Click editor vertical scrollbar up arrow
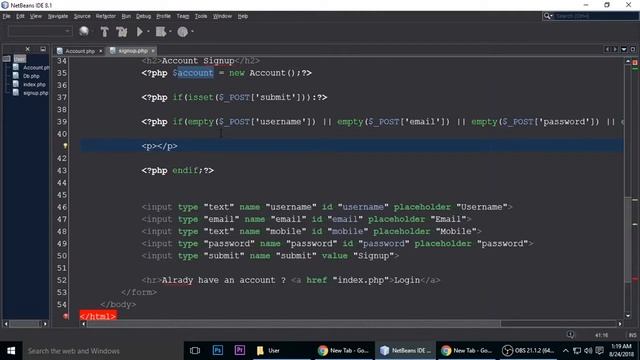Viewport: 640px width, 360px height. tap(628, 61)
